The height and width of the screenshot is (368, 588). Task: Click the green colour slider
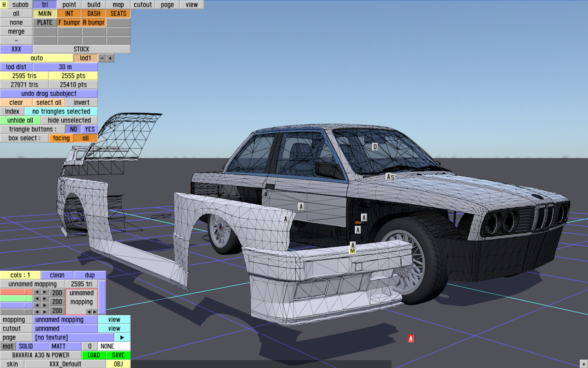(16, 298)
